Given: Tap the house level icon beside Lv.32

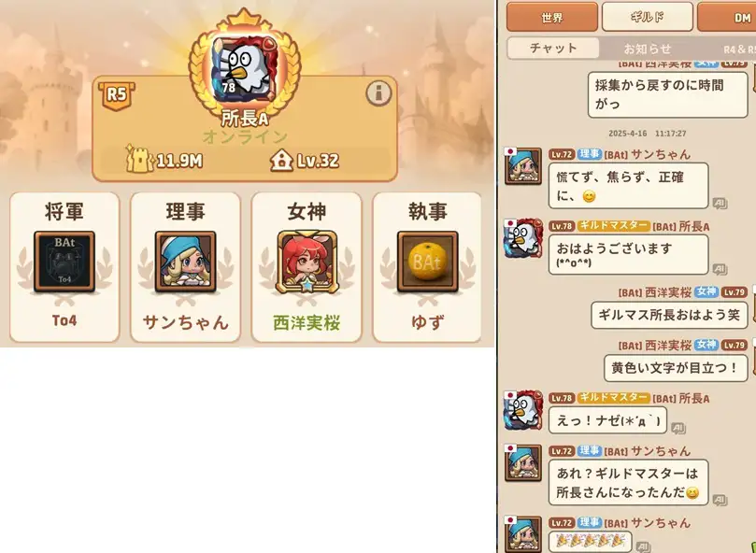Looking at the screenshot, I should pos(281,160).
